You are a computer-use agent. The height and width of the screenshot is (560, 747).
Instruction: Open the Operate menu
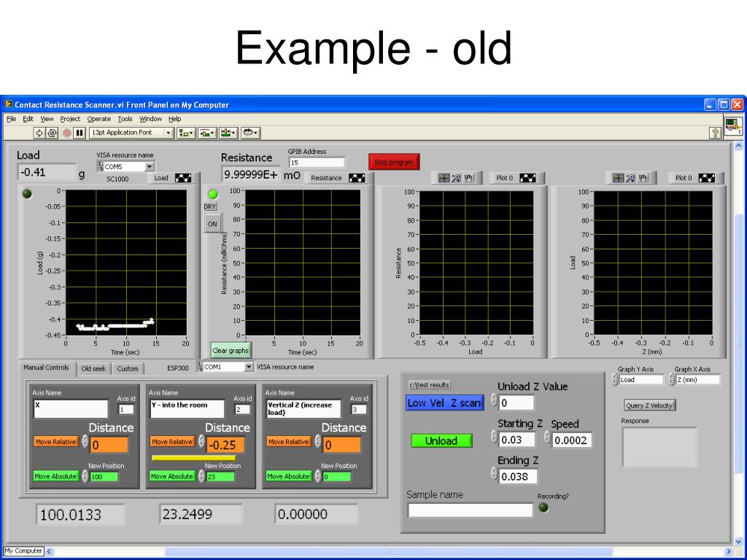pos(98,119)
